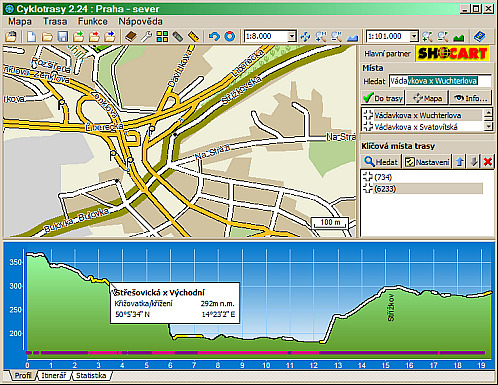Click the green arrow export folder icon
This screenshot has height=385, width=498.
(79, 36)
